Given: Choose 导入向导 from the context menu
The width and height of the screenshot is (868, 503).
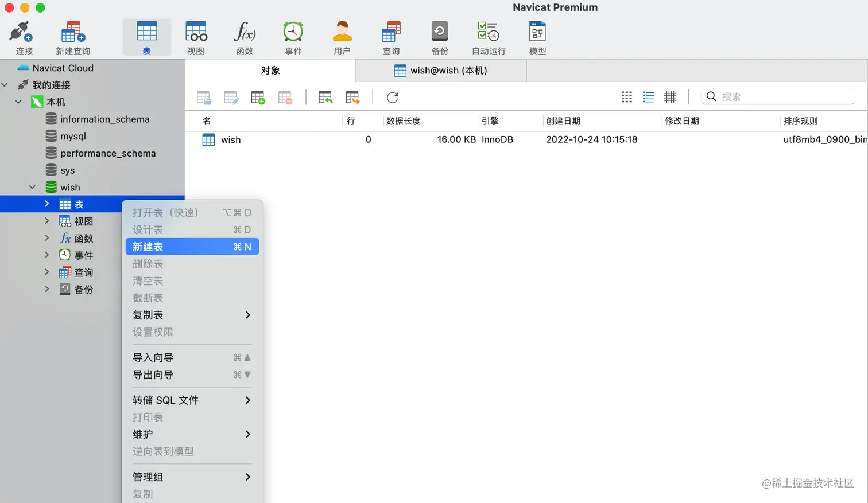Looking at the screenshot, I should pos(192,358).
